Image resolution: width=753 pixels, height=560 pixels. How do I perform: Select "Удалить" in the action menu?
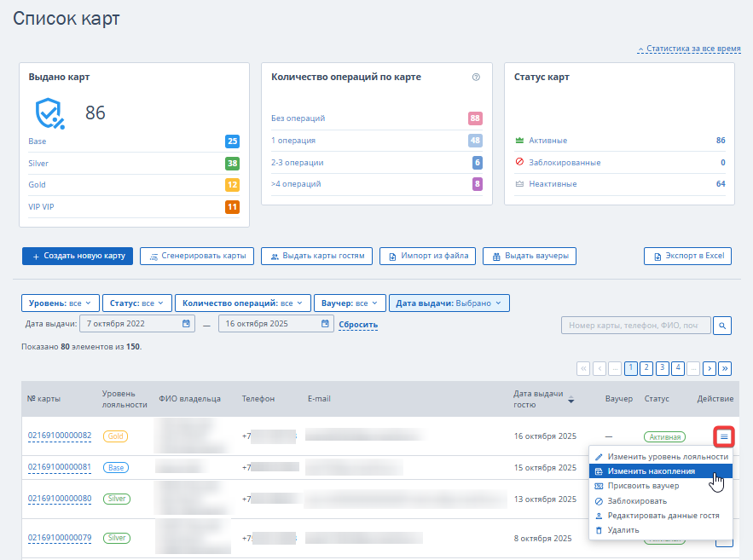(x=623, y=530)
